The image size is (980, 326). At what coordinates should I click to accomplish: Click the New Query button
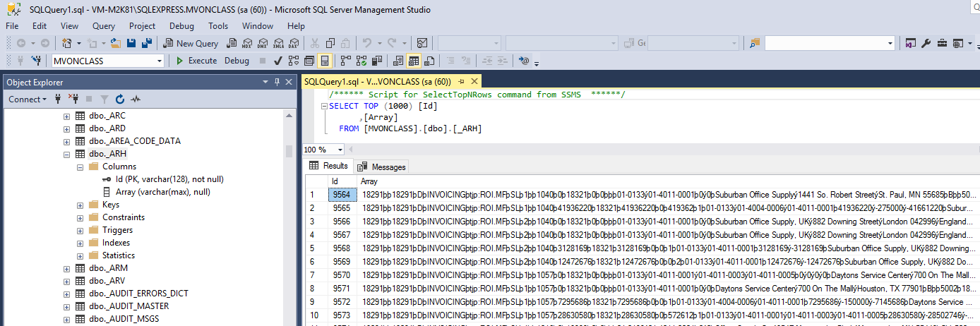pyautogui.click(x=191, y=43)
